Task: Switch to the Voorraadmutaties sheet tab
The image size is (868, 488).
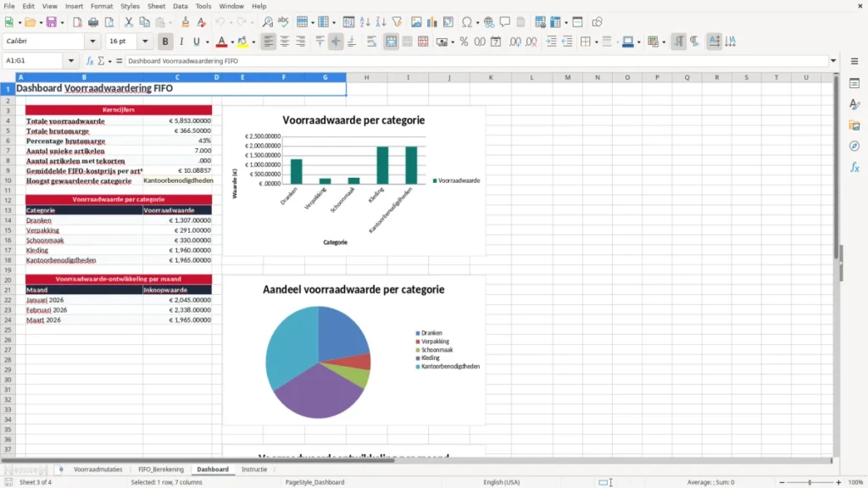Action: tap(98, 469)
